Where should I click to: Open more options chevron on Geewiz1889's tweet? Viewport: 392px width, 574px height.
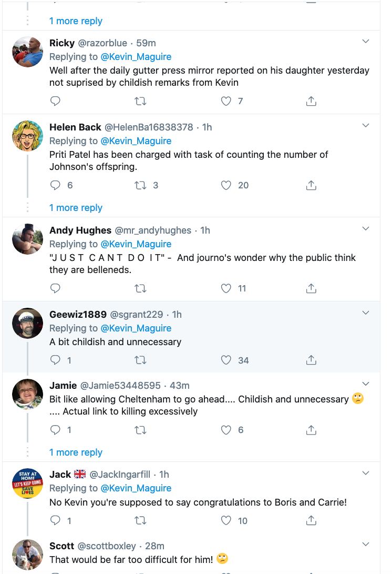pos(366,313)
